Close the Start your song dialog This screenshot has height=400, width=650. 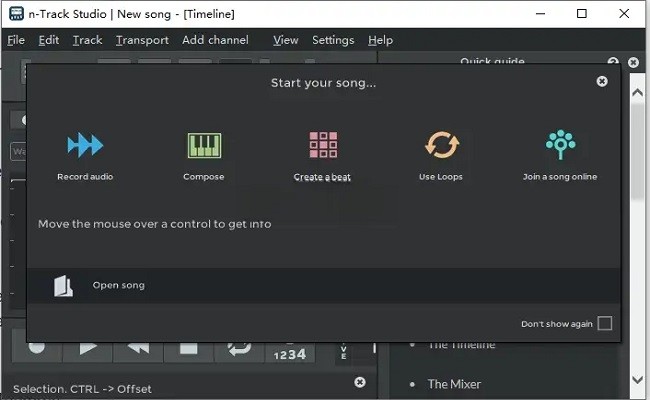602,82
